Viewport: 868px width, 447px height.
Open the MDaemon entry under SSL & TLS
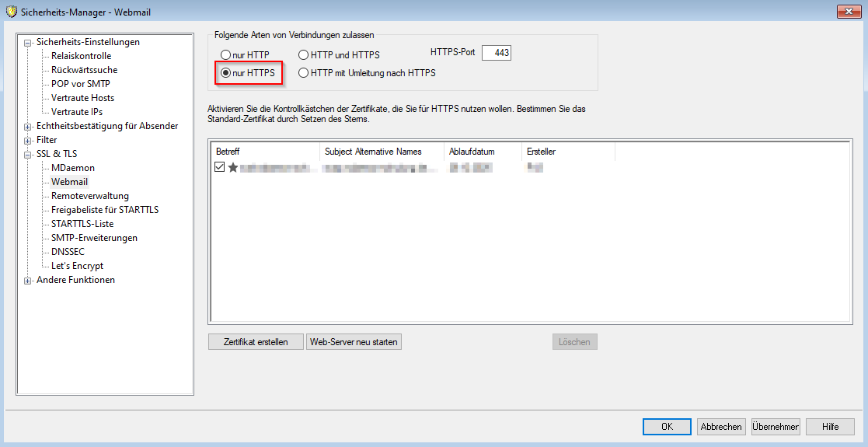point(72,168)
